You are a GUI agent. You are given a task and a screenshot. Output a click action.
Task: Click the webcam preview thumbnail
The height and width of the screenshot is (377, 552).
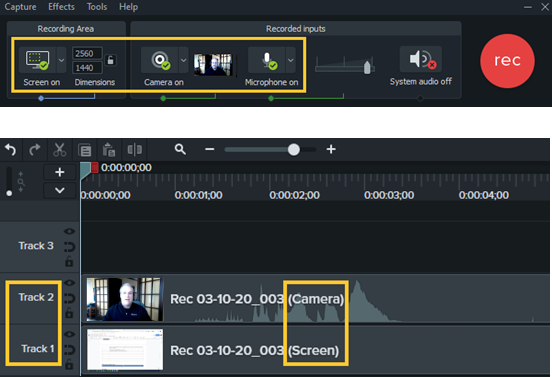(x=213, y=64)
